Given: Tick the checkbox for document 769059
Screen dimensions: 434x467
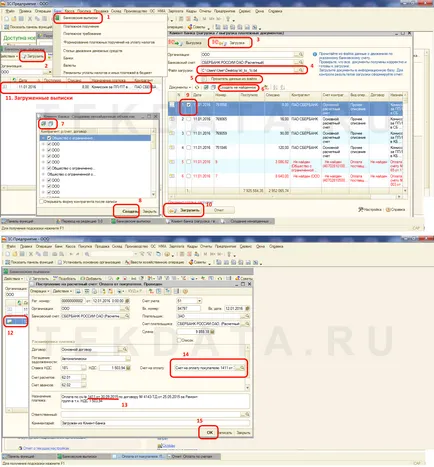Looking at the screenshot, I should [x=189, y=133].
